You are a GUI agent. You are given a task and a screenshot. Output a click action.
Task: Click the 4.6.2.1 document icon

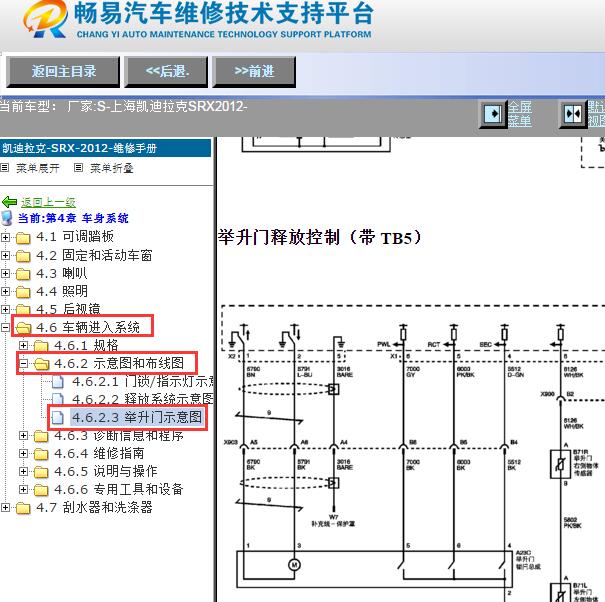(x=58, y=382)
